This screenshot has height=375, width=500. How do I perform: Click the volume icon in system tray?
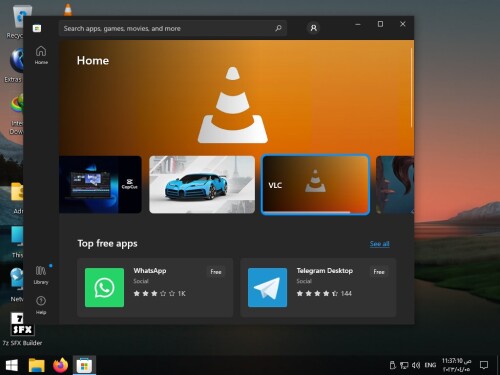point(416,365)
